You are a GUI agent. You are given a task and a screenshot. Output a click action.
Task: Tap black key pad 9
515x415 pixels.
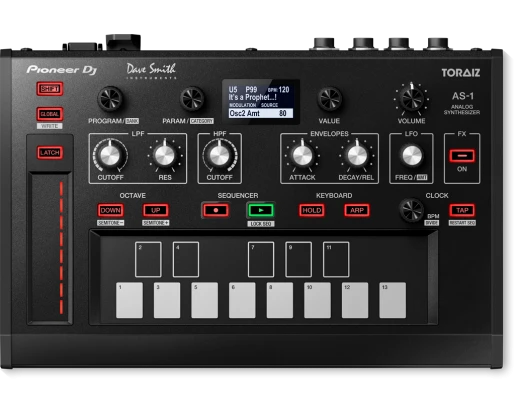(x=299, y=259)
